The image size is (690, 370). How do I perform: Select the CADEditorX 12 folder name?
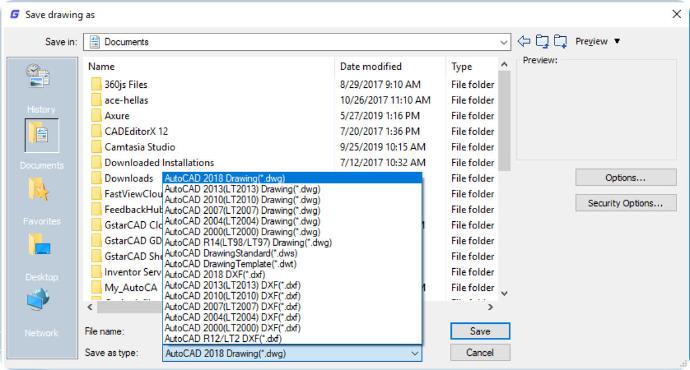point(136,132)
